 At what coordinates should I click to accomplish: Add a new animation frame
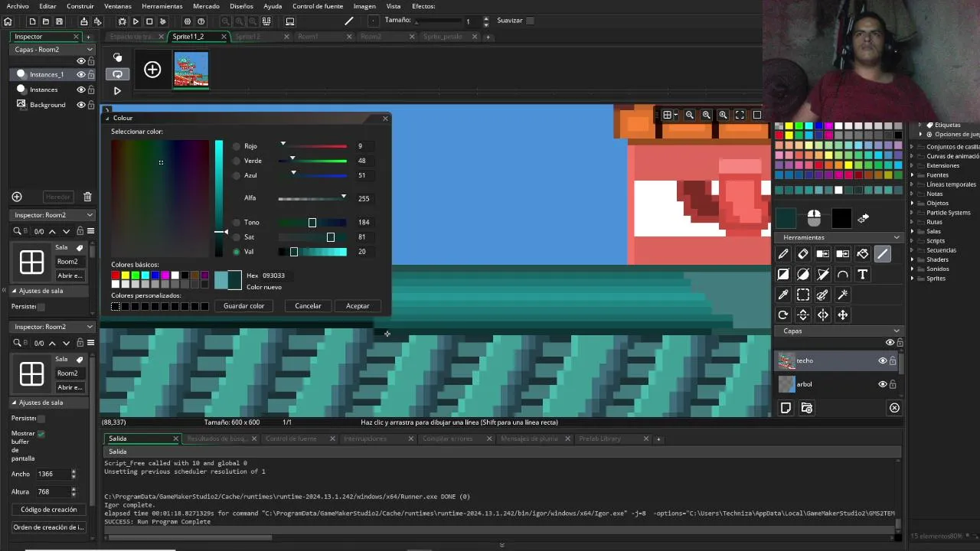152,70
